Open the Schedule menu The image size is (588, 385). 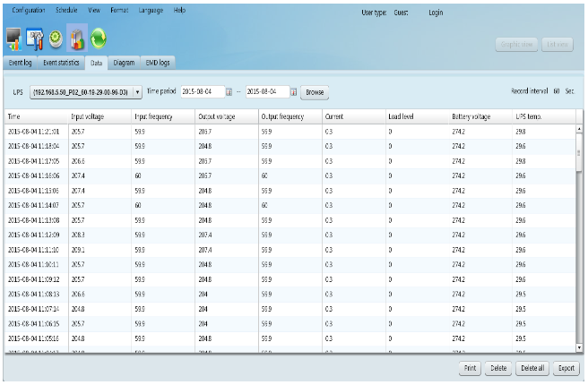[66, 10]
